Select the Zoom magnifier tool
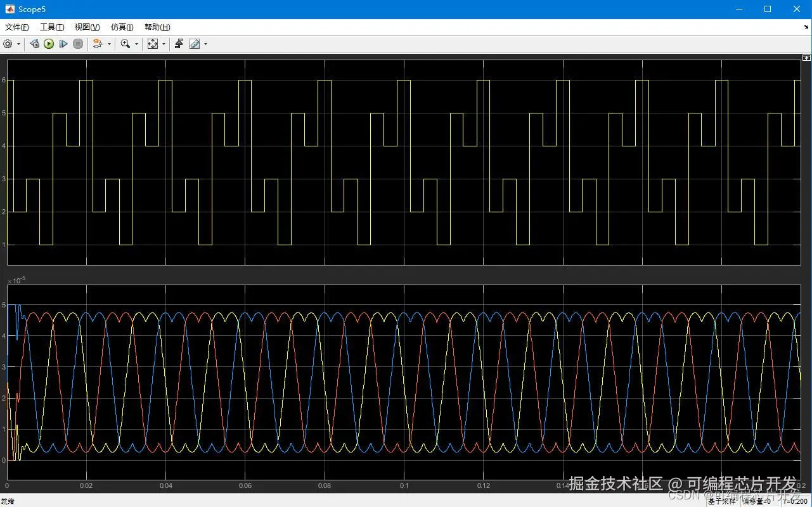This screenshot has width=812, height=507. (126, 44)
